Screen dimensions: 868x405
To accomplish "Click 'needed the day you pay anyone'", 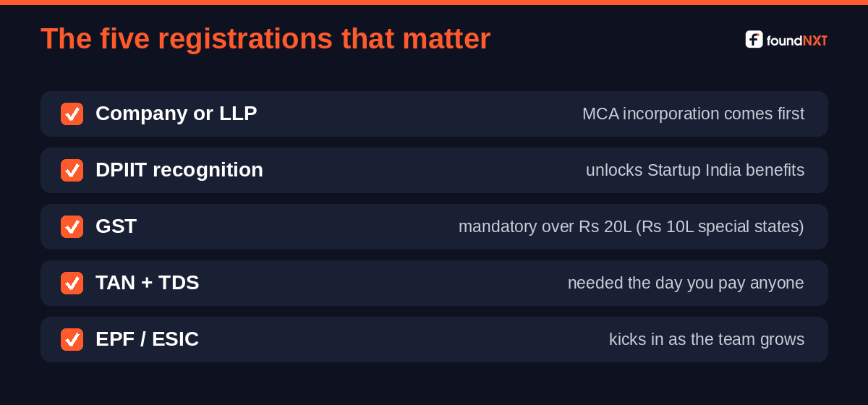I will pyautogui.click(x=686, y=283).
